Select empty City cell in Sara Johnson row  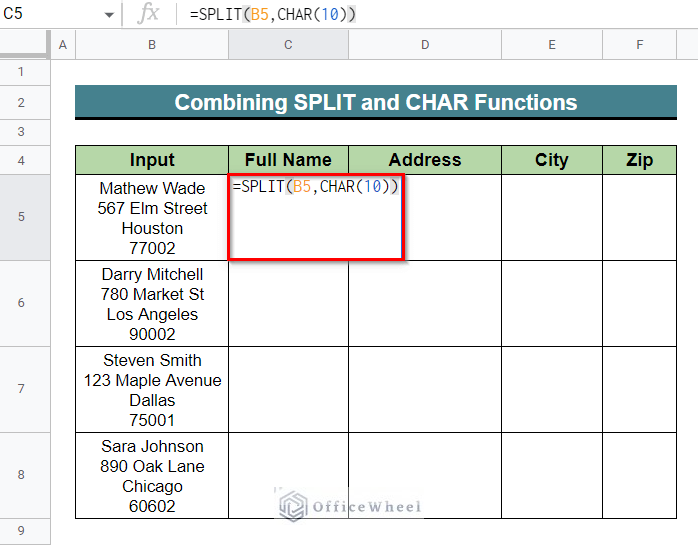(552, 475)
